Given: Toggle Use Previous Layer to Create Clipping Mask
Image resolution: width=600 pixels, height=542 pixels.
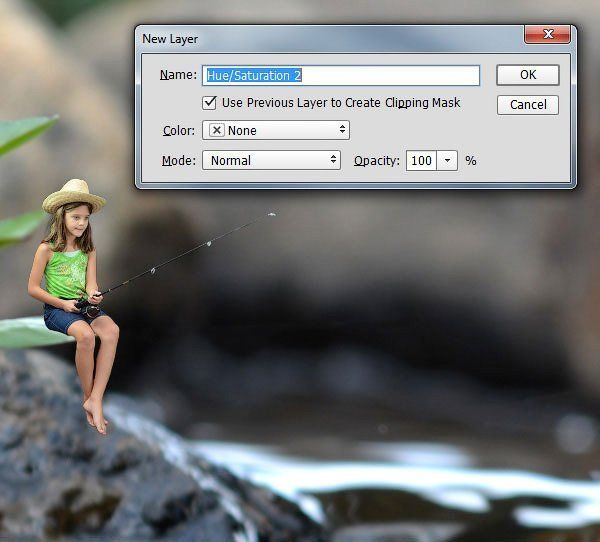Looking at the screenshot, I should coord(209,103).
